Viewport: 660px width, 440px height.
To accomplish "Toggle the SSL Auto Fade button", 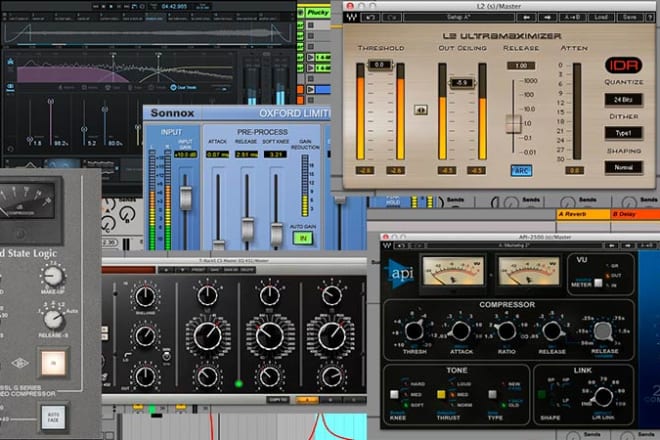I will 53,417.
